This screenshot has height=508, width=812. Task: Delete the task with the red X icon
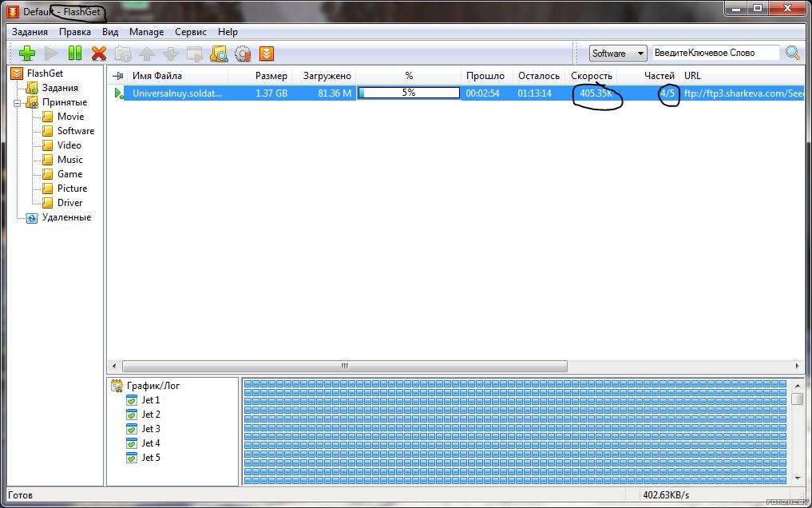(x=98, y=54)
